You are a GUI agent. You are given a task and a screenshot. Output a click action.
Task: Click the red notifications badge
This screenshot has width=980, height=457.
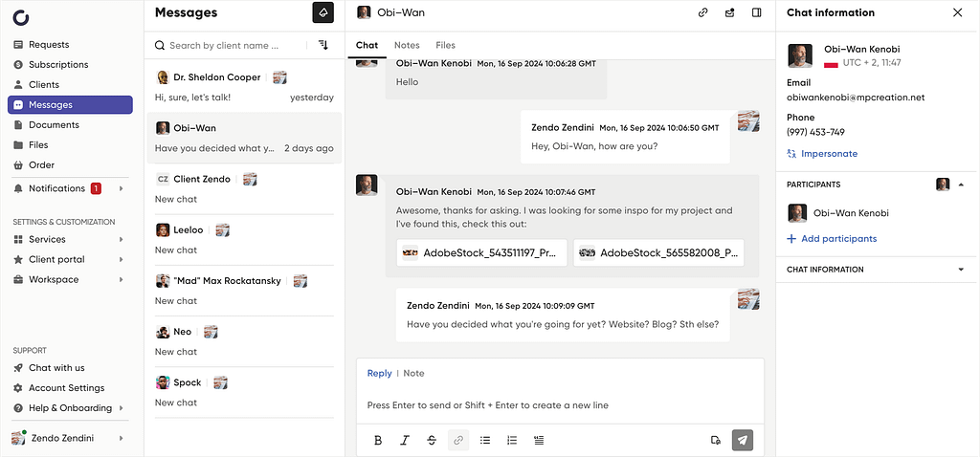(96, 188)
